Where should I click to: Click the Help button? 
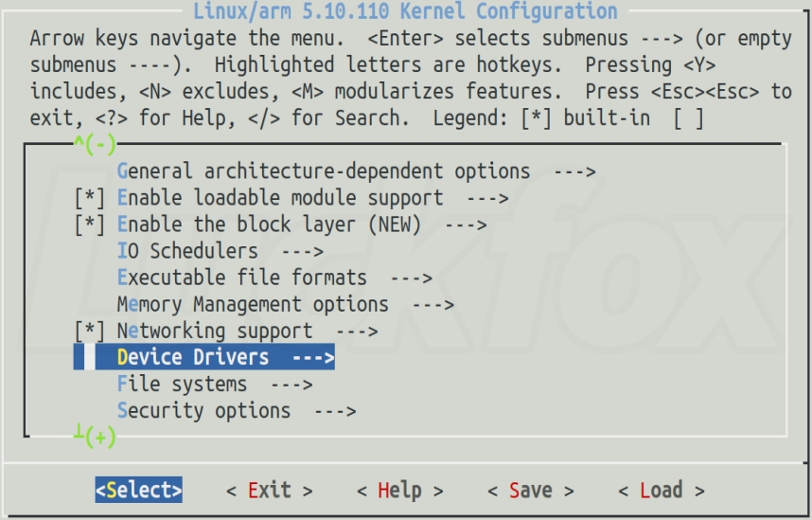[399, 490]
